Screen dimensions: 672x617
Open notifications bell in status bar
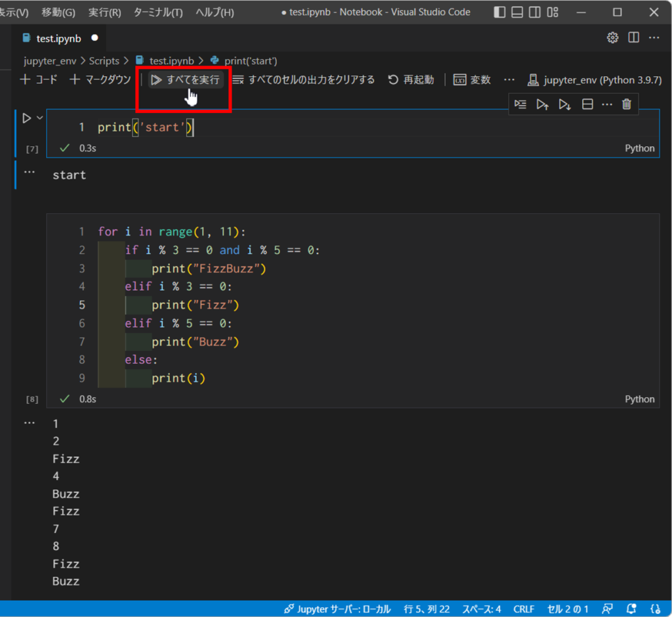coord(631,609)
